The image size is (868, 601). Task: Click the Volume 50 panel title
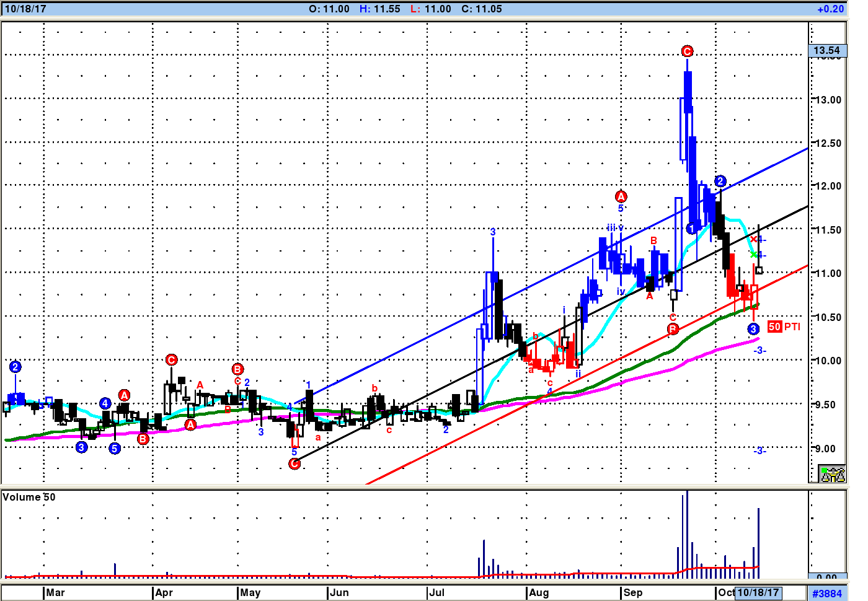(29, 497)
